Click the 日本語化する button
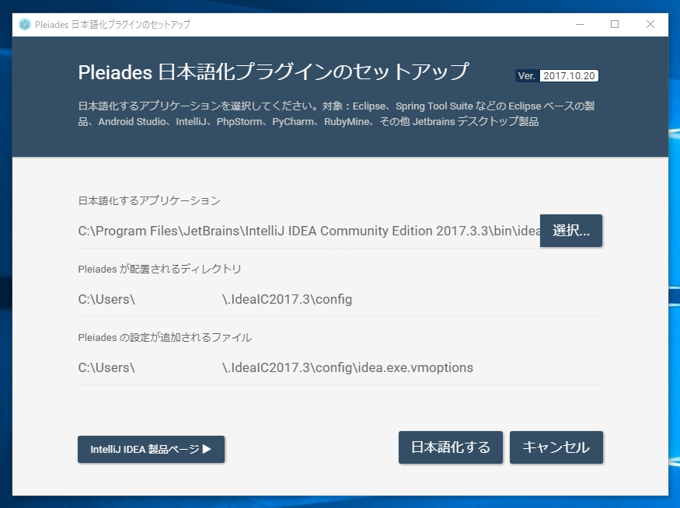This screenshot has width=680, height=508. pos(451,447)
